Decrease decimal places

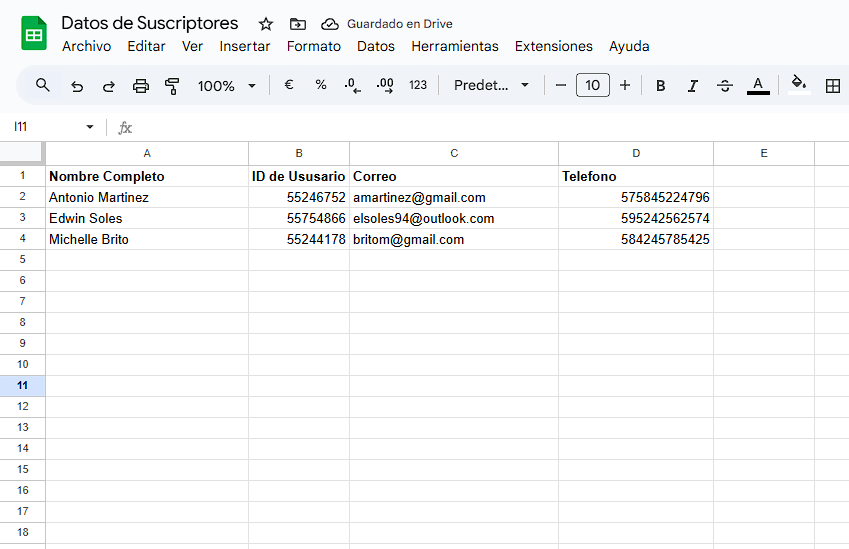coord(352,85)
